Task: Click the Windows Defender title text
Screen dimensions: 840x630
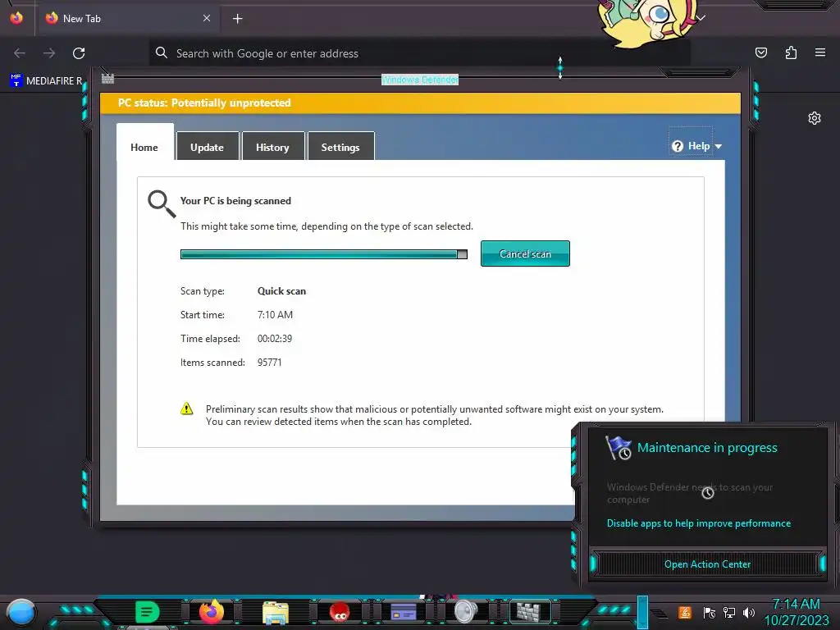Action: (420, 80)
